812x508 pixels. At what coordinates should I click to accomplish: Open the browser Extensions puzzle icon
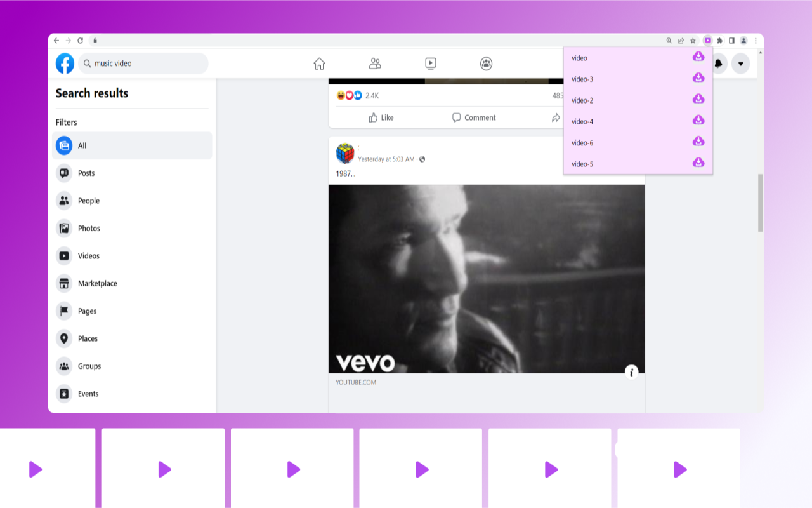click(719, 40)
